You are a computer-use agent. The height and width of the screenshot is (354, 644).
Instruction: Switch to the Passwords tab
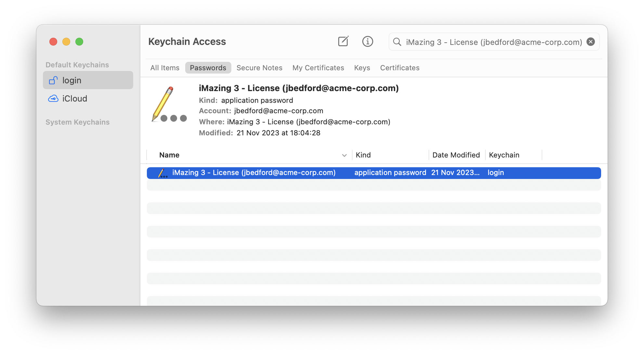click(208, 68)
